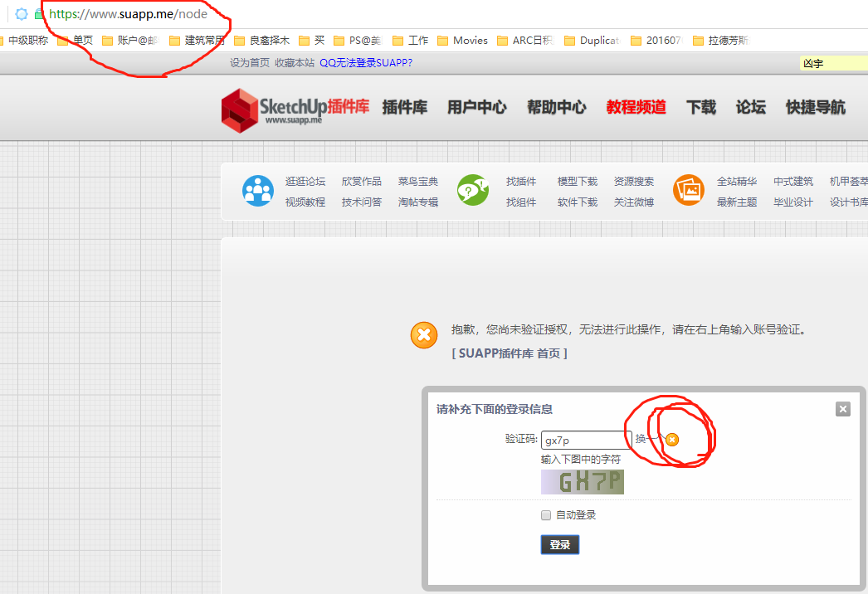Open the 快捷导航 menu

[x=814, y=107]
